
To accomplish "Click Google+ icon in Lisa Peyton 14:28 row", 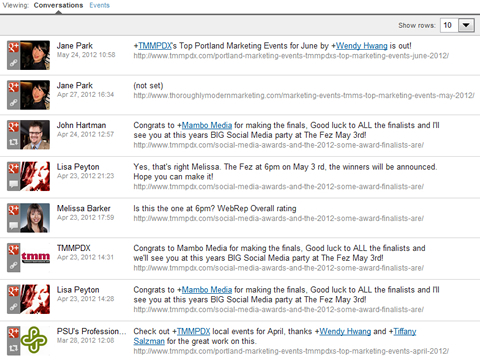I will coord(13,292).
